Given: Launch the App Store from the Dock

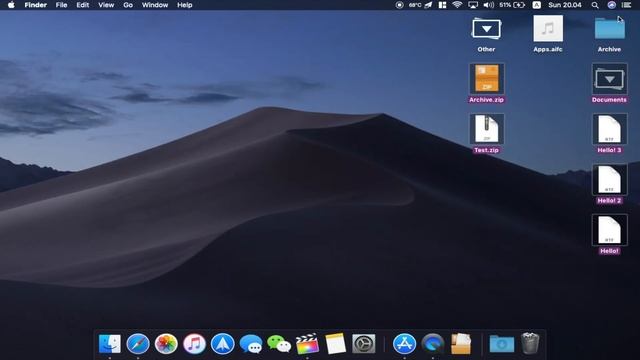Looking at the screenshot, I should click(404, 344).
